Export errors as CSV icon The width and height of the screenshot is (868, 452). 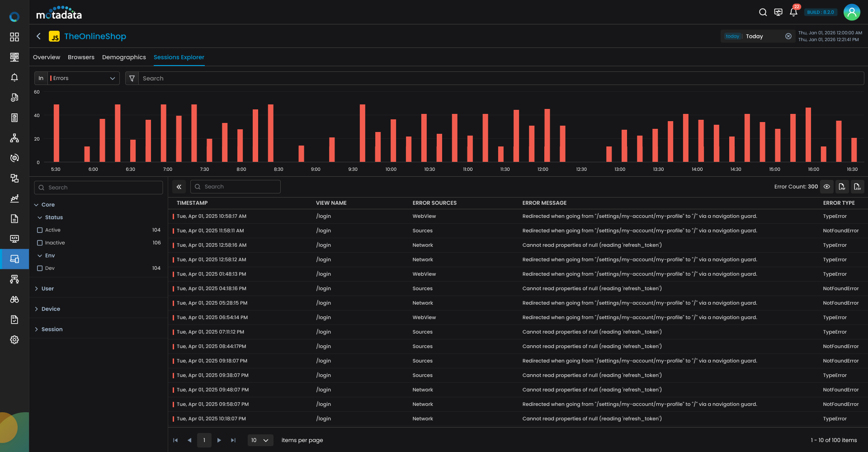[x=857, y=187]
